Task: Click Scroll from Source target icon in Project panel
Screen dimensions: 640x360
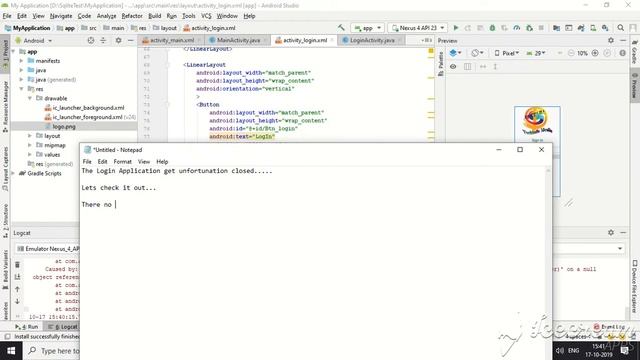Action: click(91, 40)
